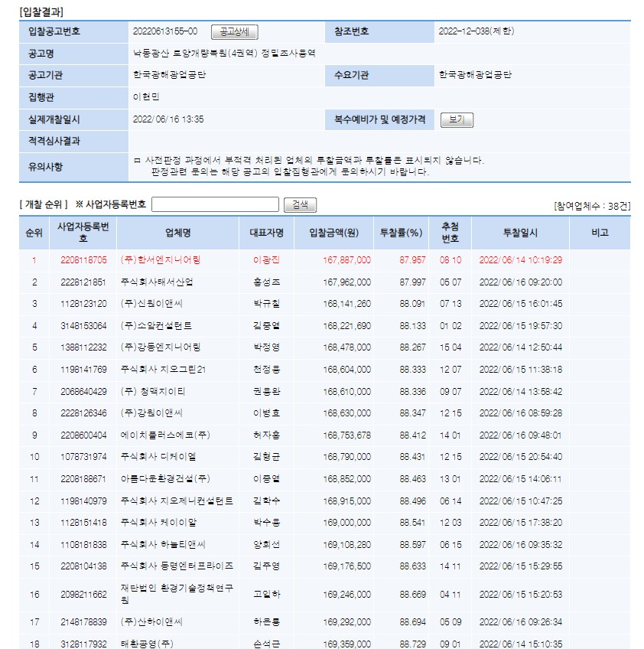Select company (주)한서엔지니어링 in first row
Viewport: 644px width, 649px height.
pyautogui.click(x=161, y=260)
